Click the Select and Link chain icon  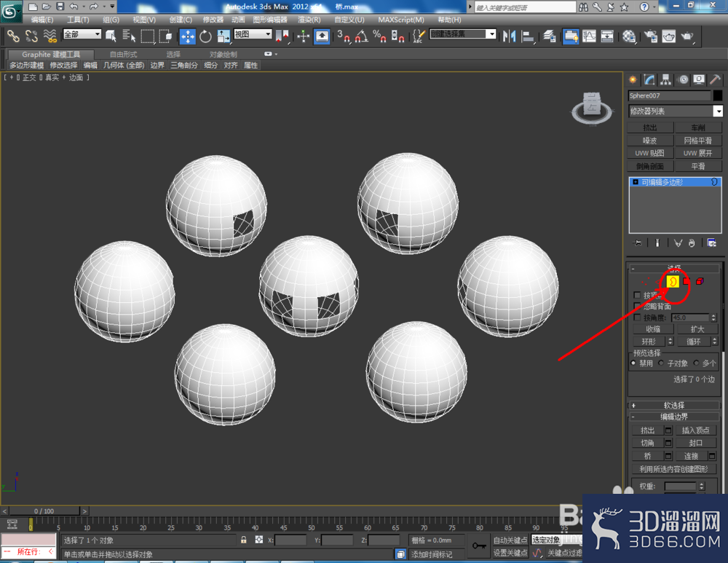[x=12, y=36]
